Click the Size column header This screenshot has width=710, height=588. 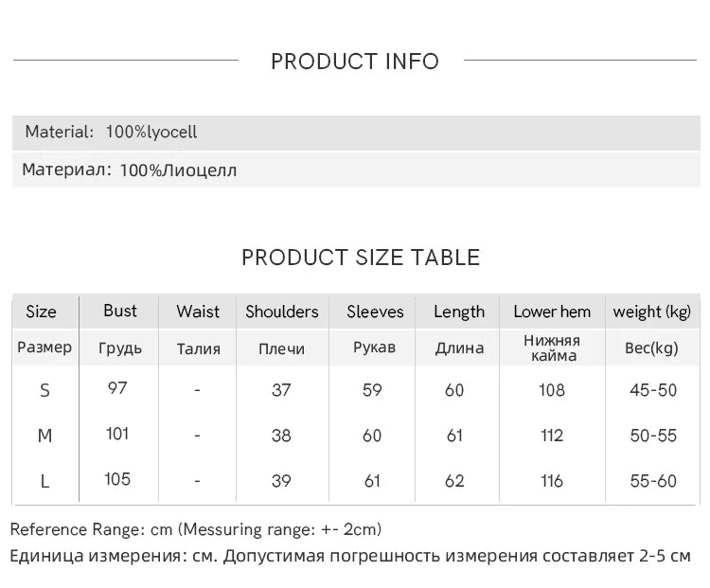(x=42, y=312)
